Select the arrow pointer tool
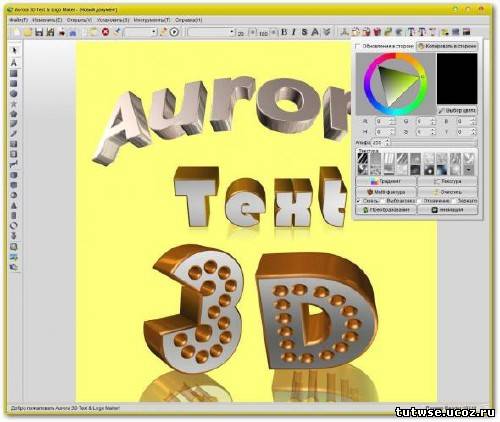This screenshot has width=500, height=422. [x=14, y=51]
